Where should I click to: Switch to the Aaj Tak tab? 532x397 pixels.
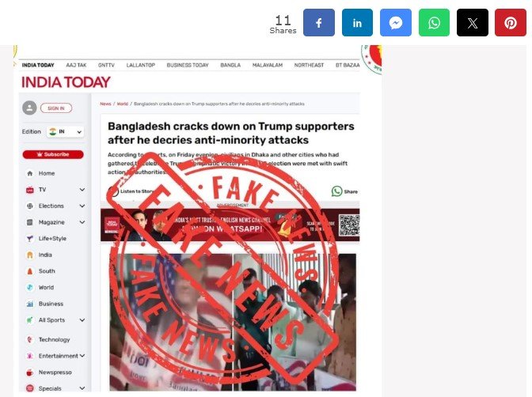tap(76, 65)
